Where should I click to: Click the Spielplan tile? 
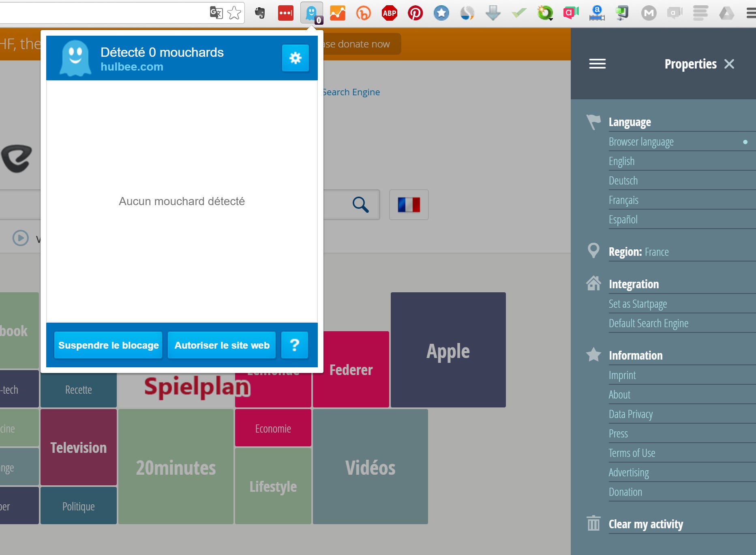pyautogui.click(x=197, y=387)
